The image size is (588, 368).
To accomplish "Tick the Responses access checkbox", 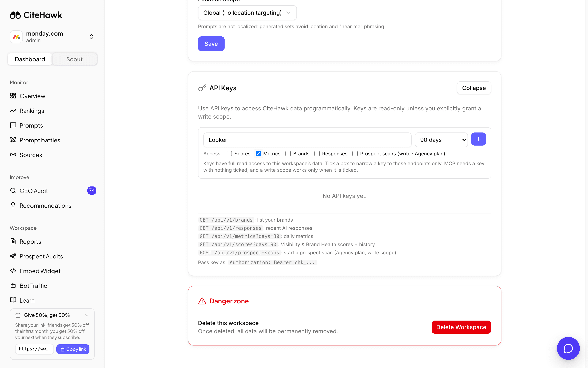I will 317,154.
